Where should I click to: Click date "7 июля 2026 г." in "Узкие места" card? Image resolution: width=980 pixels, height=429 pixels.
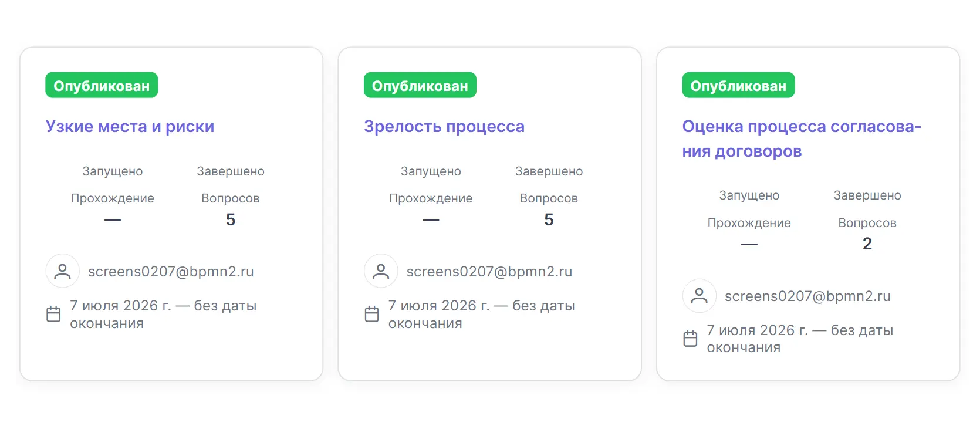coord(120,306)
